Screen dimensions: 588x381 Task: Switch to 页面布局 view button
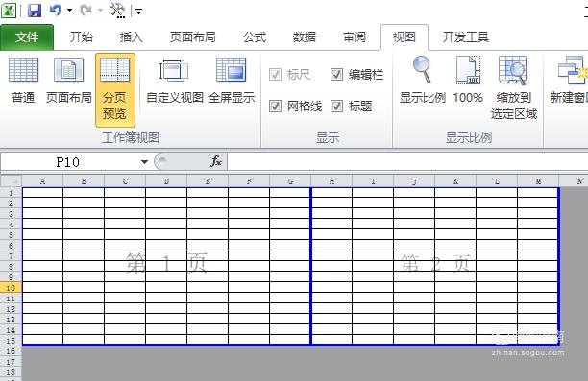tap(68, 81)
